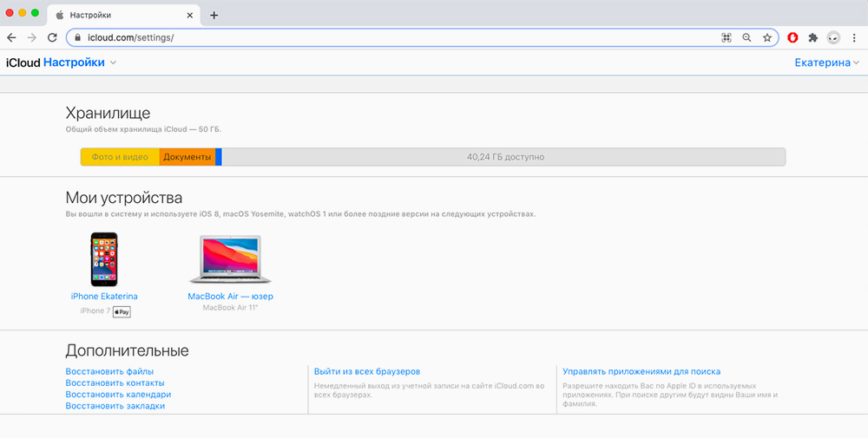The width and height of the screenshot is (868, 438).
Task: Reload the iCloud settings page
Action: click(x=52, y=37)
